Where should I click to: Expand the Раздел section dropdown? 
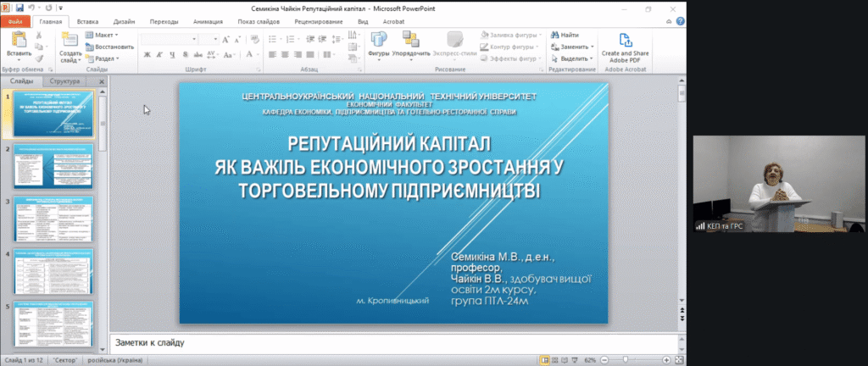click(107, 58)
